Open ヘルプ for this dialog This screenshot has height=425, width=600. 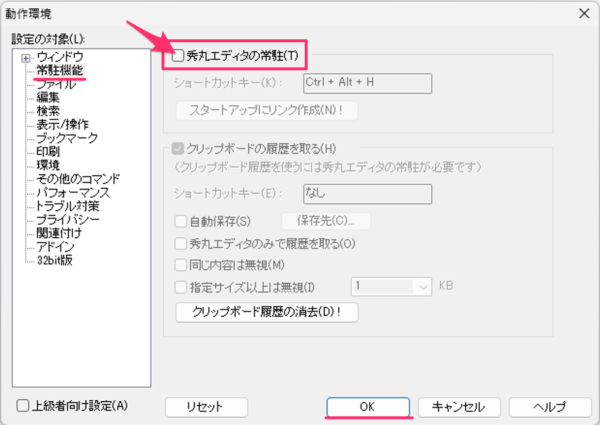click(x=549, y=407)
